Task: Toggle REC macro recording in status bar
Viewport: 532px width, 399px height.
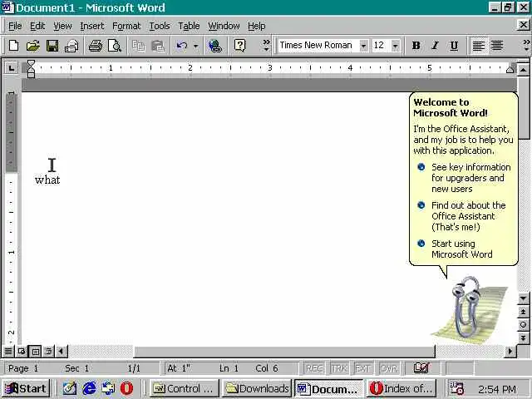Action: [x=314, y=368]
